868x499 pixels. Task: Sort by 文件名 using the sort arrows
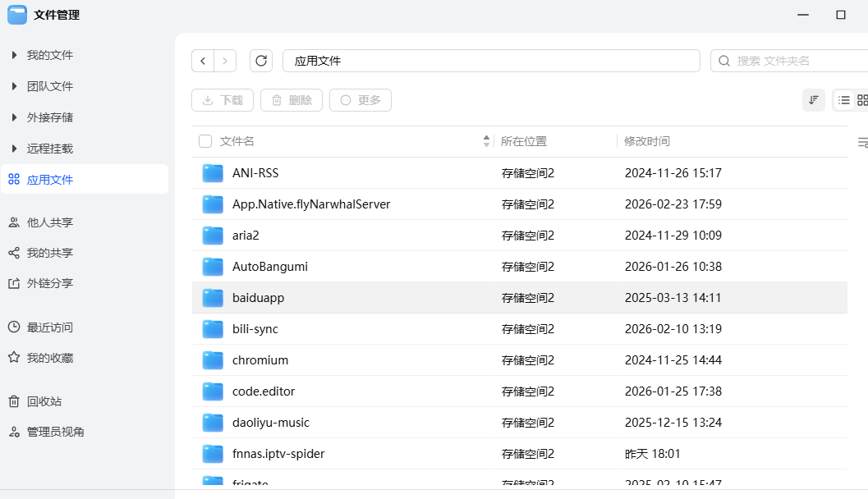[x=486, y=141]
